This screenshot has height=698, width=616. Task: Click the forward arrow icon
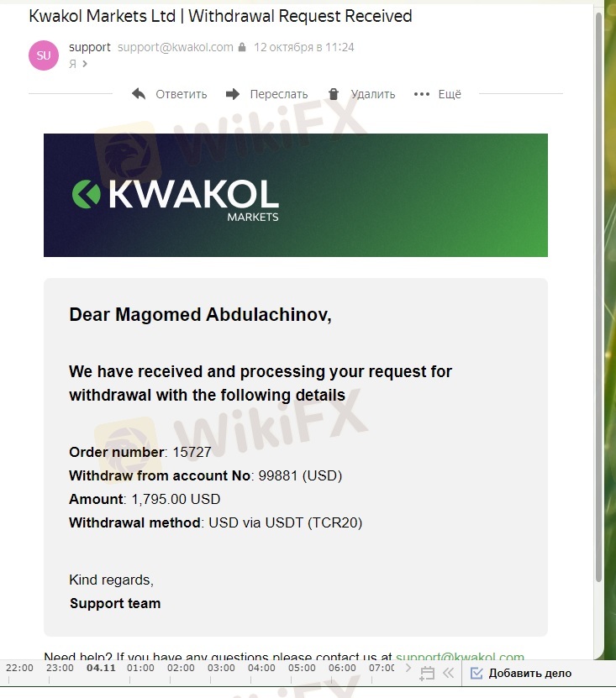(x=234, y=94)
